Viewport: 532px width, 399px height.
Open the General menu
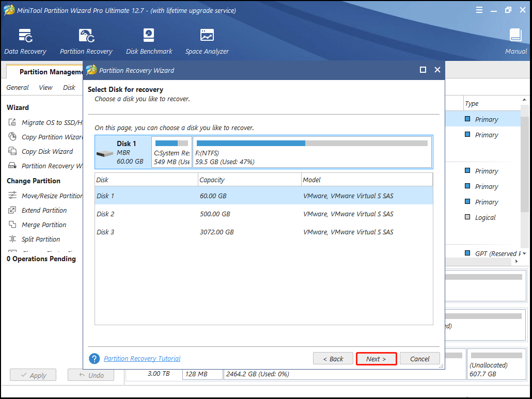[18, 87]
